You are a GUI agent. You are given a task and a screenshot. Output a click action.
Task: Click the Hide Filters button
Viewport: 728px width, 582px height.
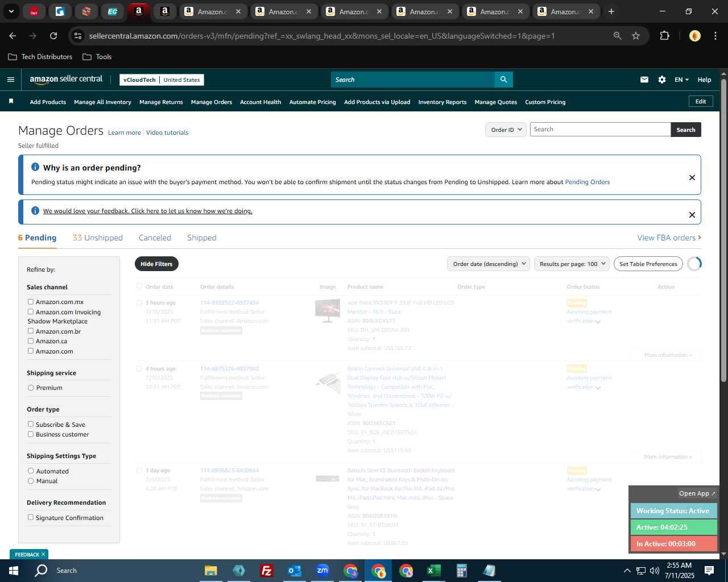pyautogui.click(x=156, y=264)
